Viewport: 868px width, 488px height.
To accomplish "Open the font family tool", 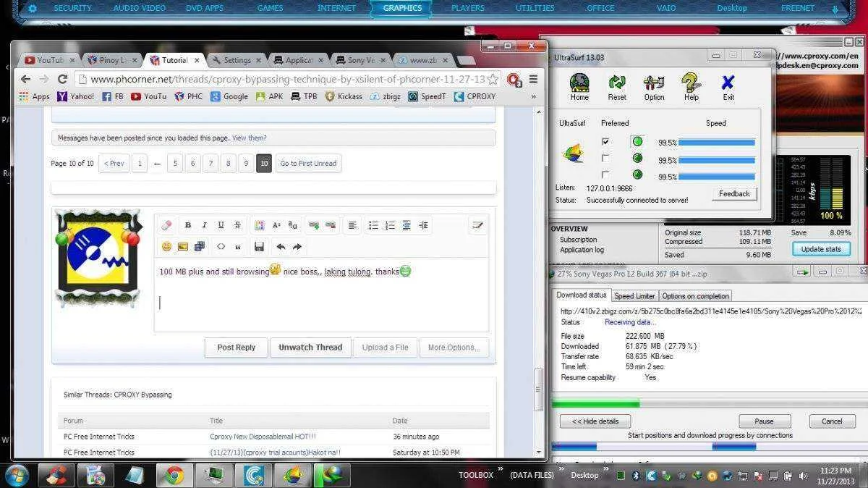I will point(292,225).
